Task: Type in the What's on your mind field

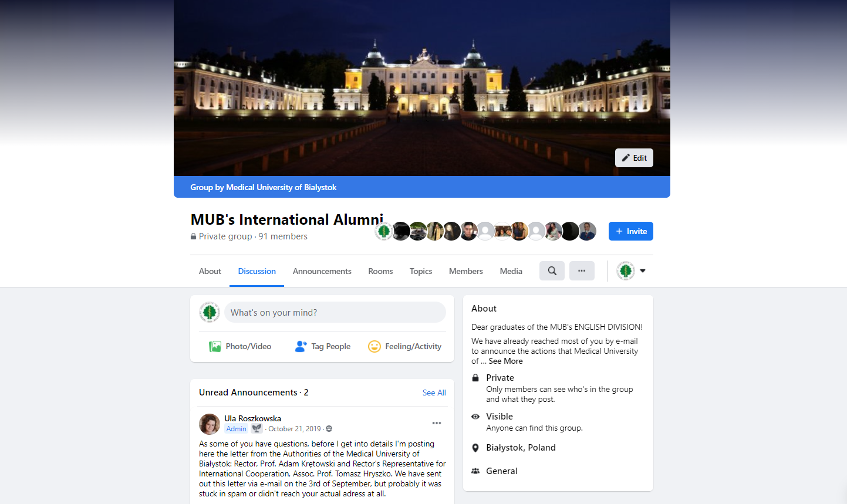Action: (335, 312)
